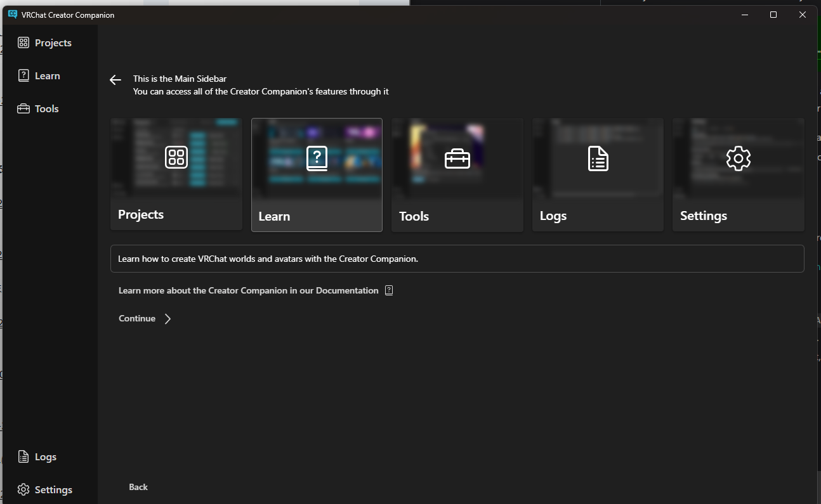
Task: Select the Settings card label
Action: pos(704,216)
